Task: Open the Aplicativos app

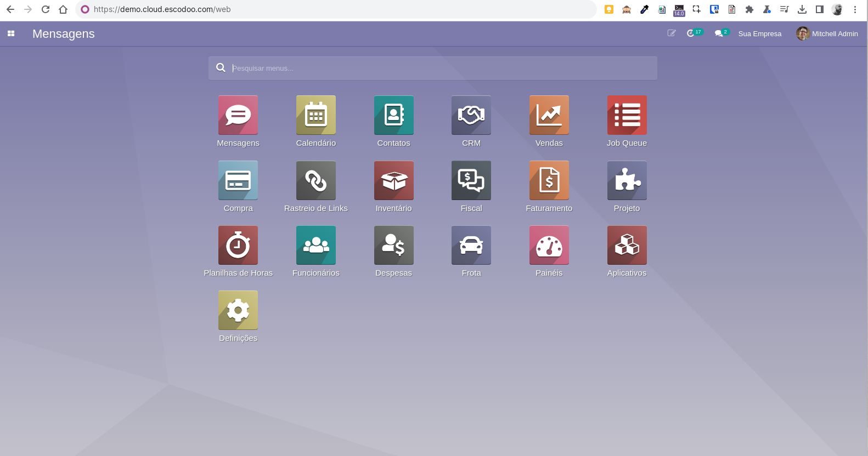Action: pyautogui.click(x=627, y=246)
